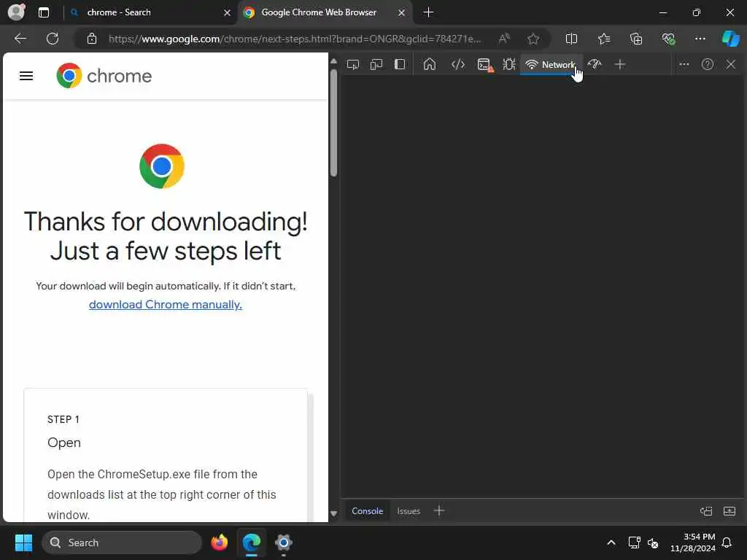The image size is (747, 560).
Task: Open the Collections panel
Action: pos(636,39)
